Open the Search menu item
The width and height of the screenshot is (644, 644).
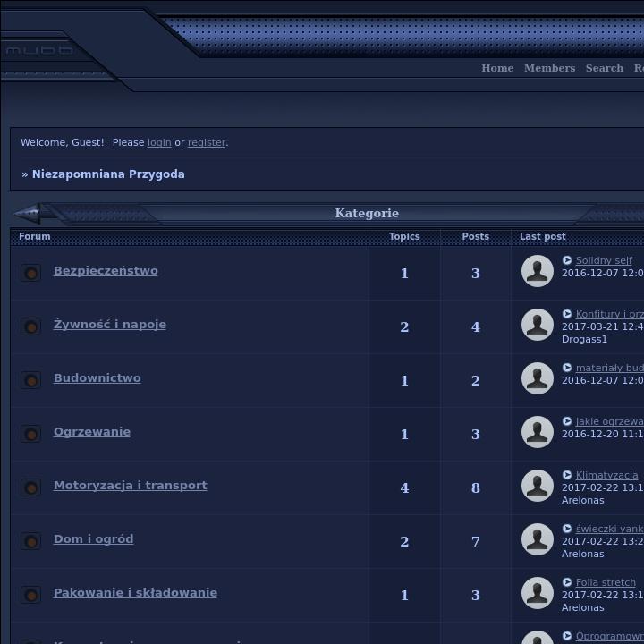pos(605,68)
